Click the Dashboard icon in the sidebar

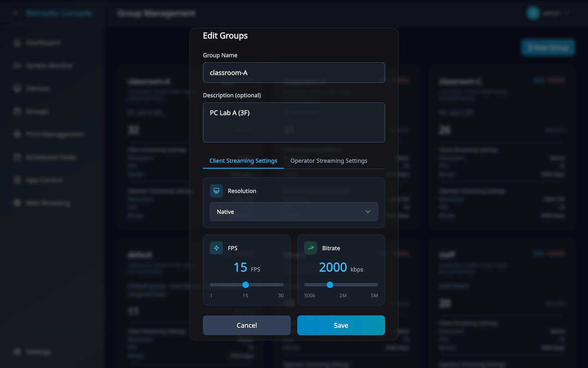click(x=17, y=43)
